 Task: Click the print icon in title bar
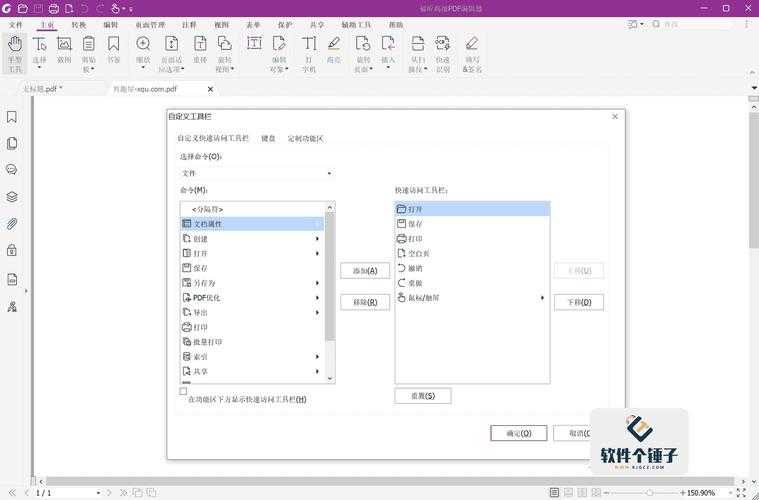click(x=52, y=8)
